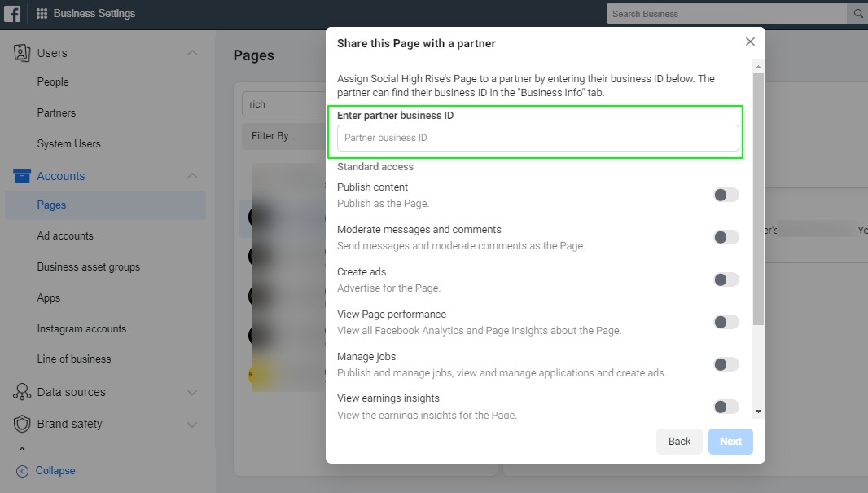Click the dialog scroll up arrow

(758, 67)
